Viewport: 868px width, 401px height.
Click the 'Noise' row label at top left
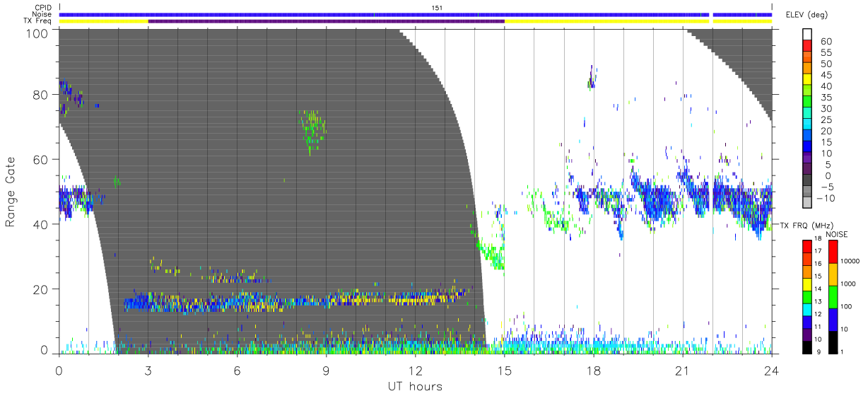coord(43,14)
